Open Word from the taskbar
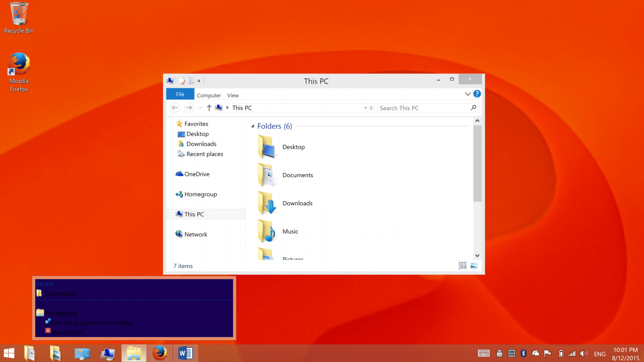Image resolution: width=644 pixels, height=362 pixels. click(185, 353)
